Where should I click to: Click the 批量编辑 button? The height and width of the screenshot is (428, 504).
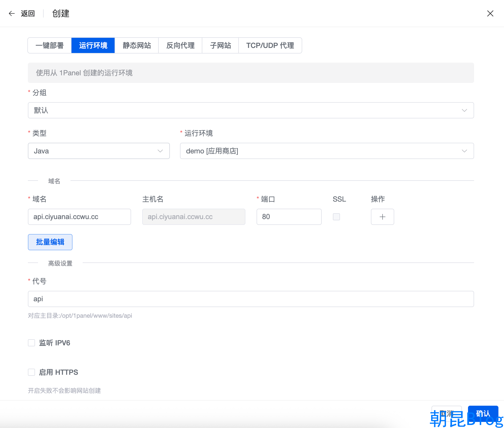(x=50, y=242)
